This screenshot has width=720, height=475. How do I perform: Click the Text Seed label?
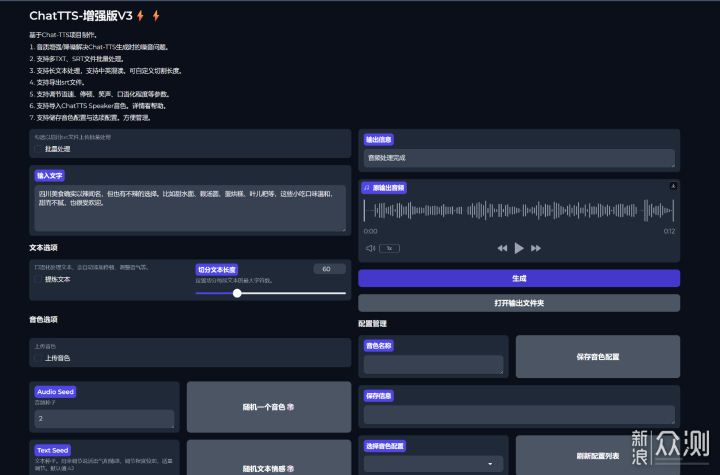[x=53, y=450]
